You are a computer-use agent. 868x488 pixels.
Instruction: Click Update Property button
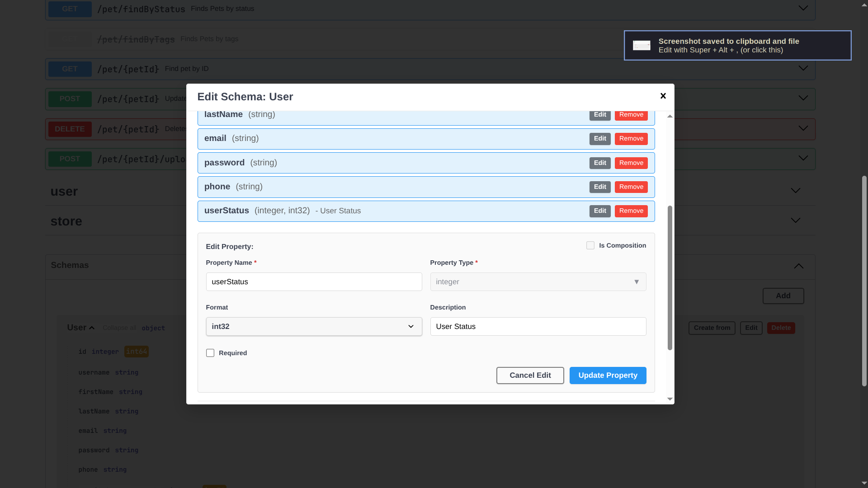pos(608,375)
